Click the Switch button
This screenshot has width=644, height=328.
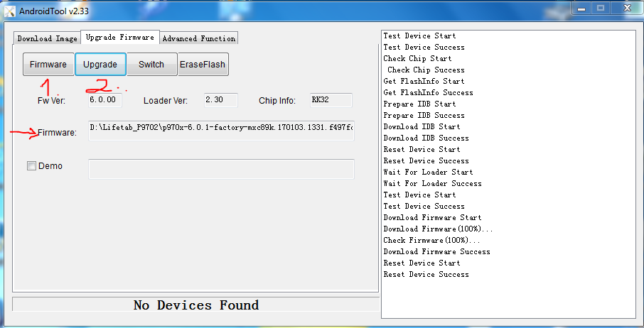point(151,65)
